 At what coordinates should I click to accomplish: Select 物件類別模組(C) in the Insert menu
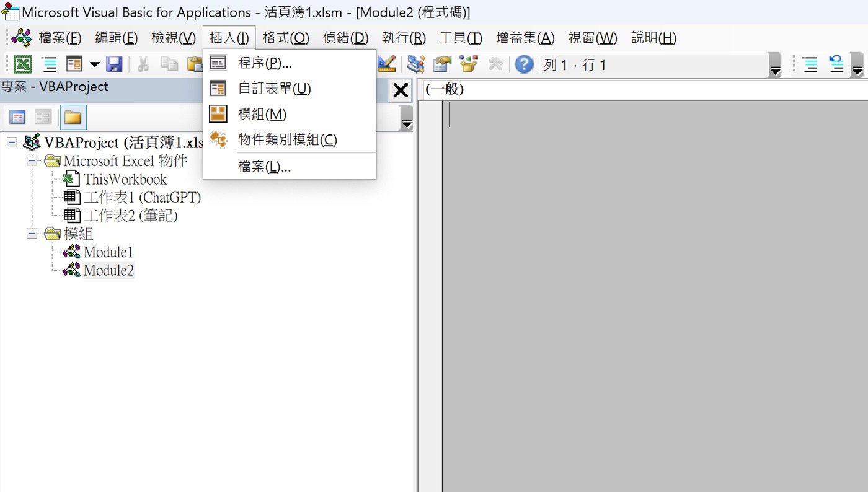click(x=287, y=140)
